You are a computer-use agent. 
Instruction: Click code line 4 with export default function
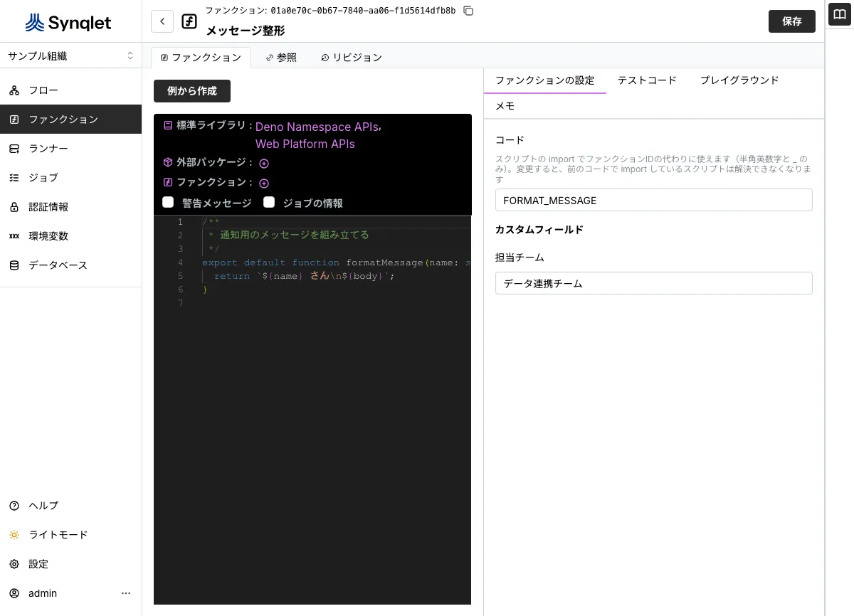click(x=336, y=262)
